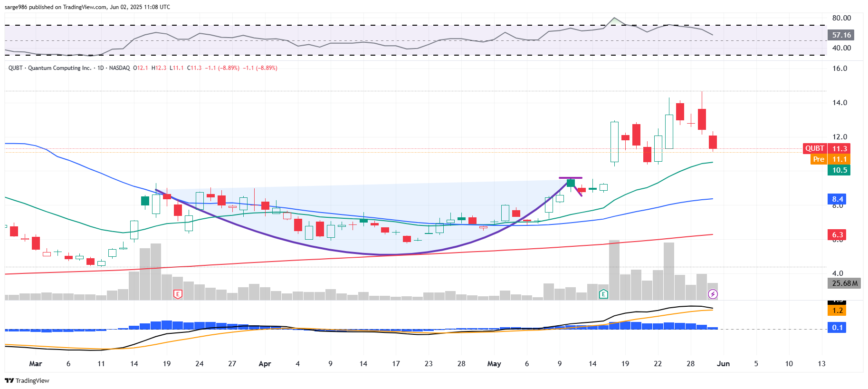
Task: Select the orange Pre 11.1 pre-market label
Action: pos(830,159)
